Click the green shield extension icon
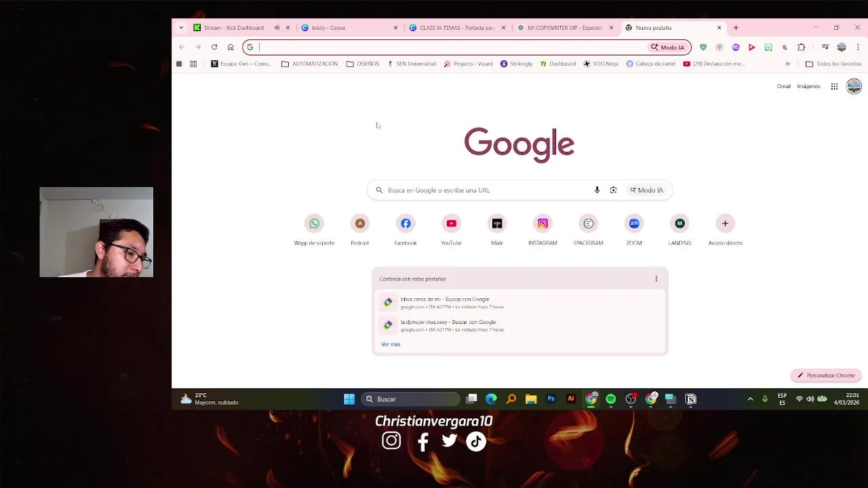 [x=703, y=47]
